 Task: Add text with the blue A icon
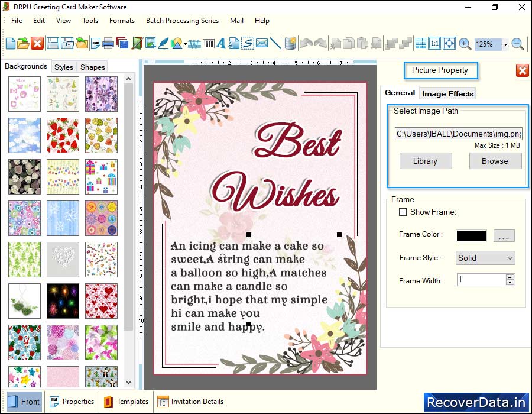(221, 43)
